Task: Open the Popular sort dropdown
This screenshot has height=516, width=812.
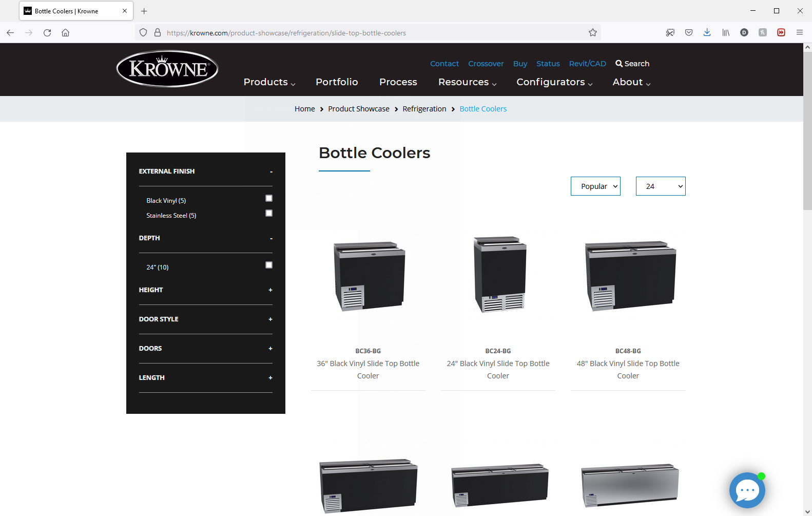Action: (595, 186)
